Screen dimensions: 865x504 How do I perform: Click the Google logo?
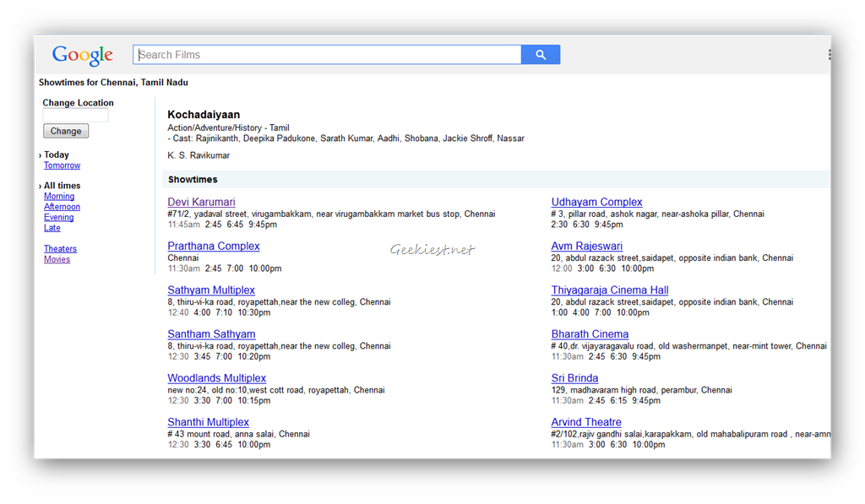(x=83, y=55)
